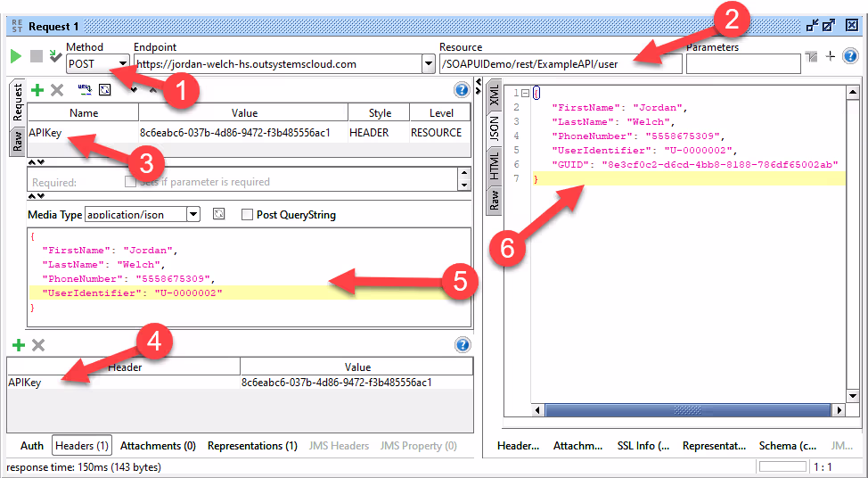Click the response horizontal scrollbar thumb
This screenshot has width=868, height=478.
tap(687, 410)
